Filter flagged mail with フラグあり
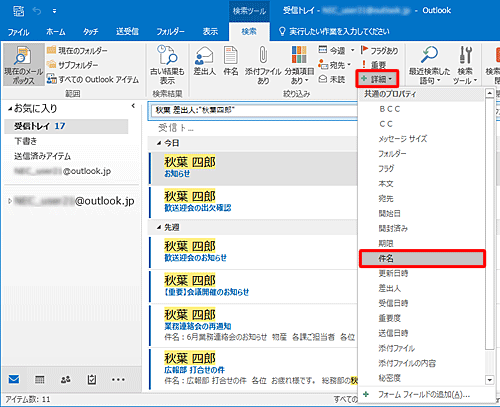This screenshot has height=407, width=500. coord(379,51)
